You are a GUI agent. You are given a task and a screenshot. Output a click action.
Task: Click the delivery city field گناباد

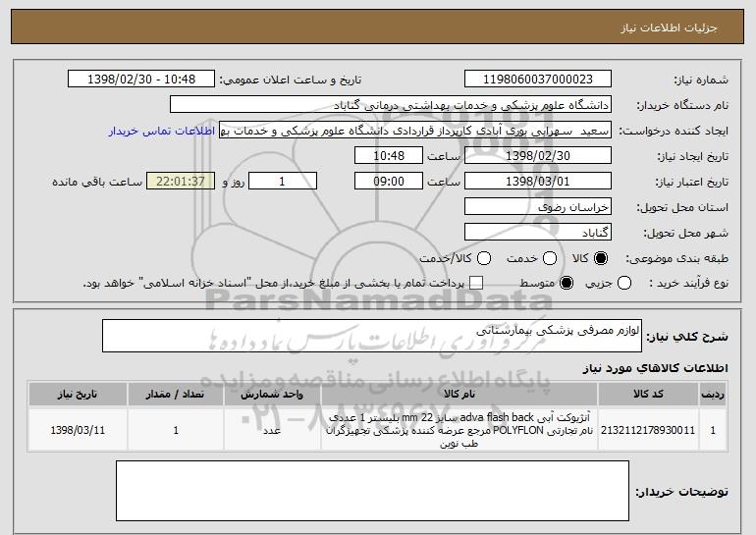point(538,233)
